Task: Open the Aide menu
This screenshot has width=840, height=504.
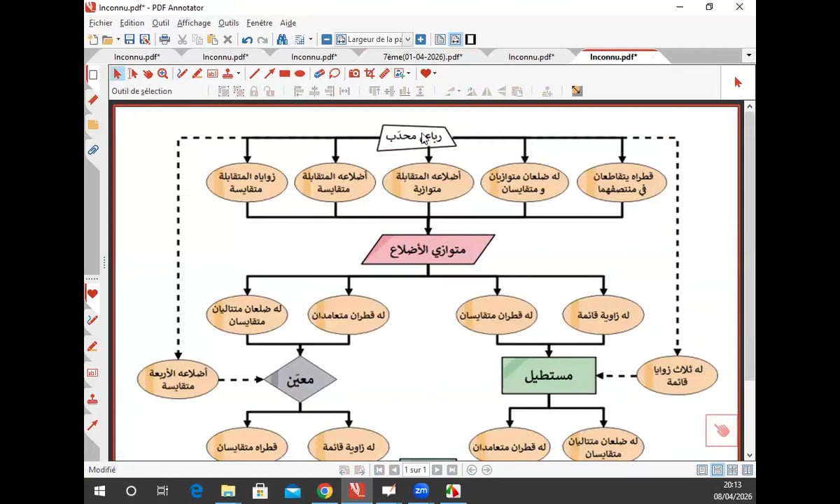Action: [288, 23]
